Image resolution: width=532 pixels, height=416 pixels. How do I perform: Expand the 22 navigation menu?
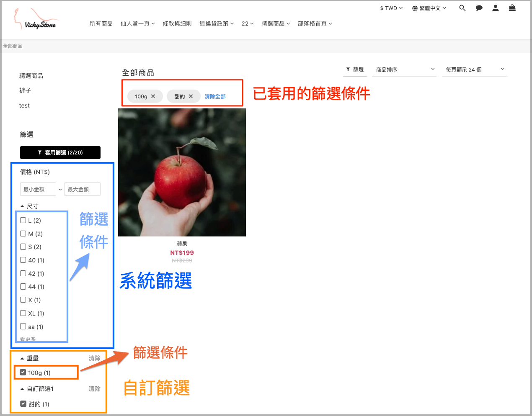(x=248, y=23)
